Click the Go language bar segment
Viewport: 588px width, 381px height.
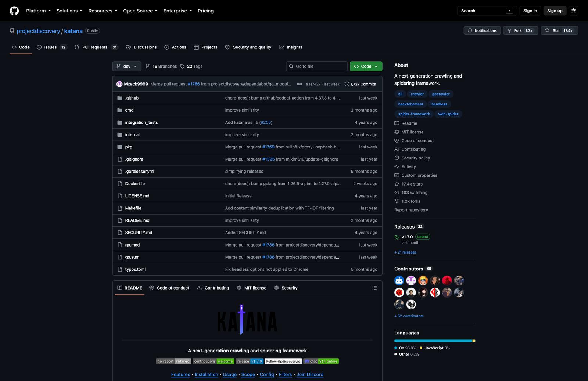[433, 341]
